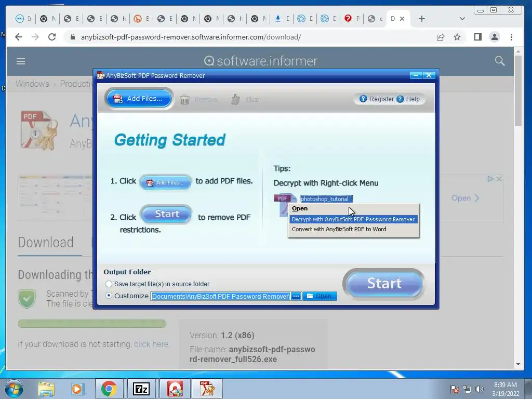Click the blue Register question-mark icon
Viewport: 532px width, 399px height.
coord(363,99)
